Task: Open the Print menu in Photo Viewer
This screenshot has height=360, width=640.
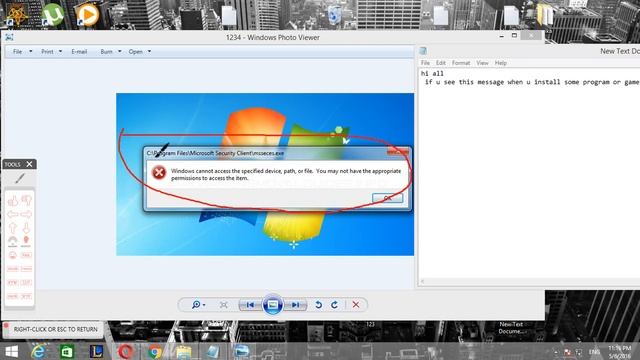Action: click(x=47, y=51)
